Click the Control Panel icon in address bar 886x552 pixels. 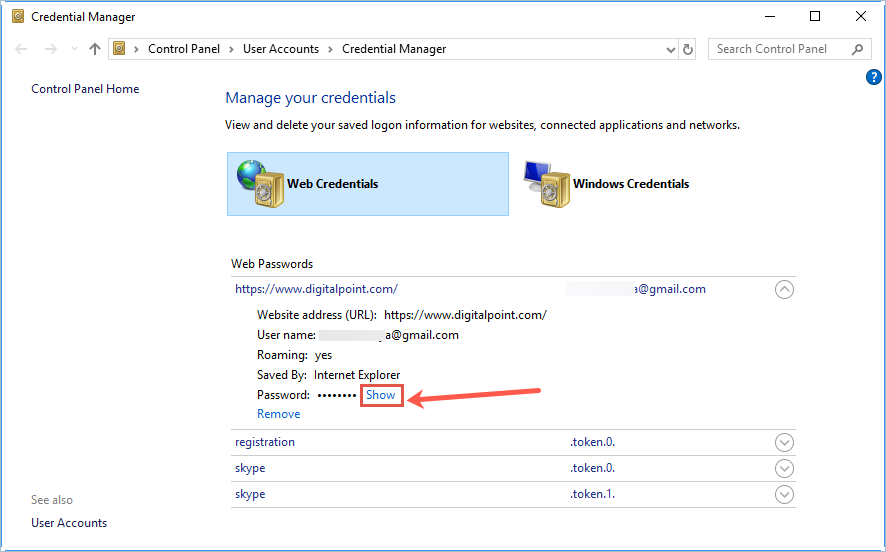[x=119, y=49]
